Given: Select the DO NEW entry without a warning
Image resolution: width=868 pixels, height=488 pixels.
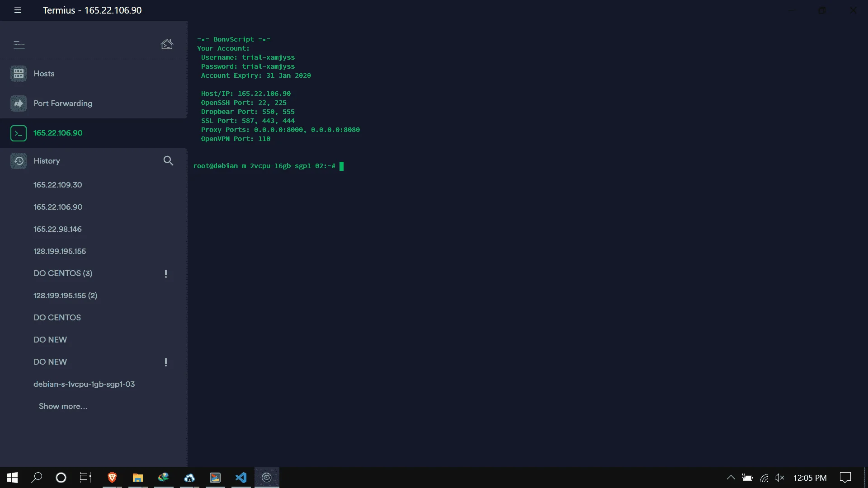Looking at the screenshot, I should [x=50, y=340].
